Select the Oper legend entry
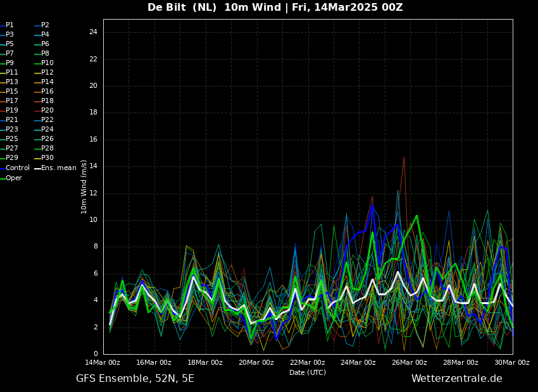This screenshot has width=538, height=392. tap(11, 178)
